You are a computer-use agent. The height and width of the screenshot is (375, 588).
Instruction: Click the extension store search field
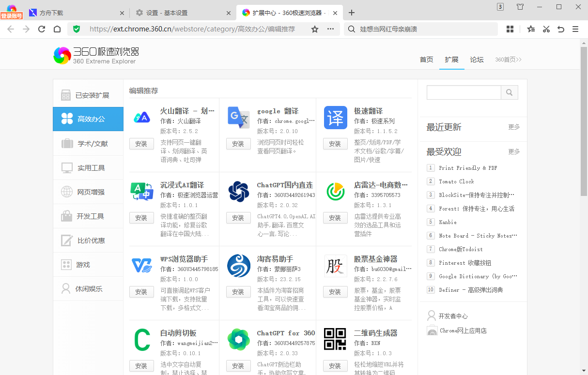click(x=464, y=92)
